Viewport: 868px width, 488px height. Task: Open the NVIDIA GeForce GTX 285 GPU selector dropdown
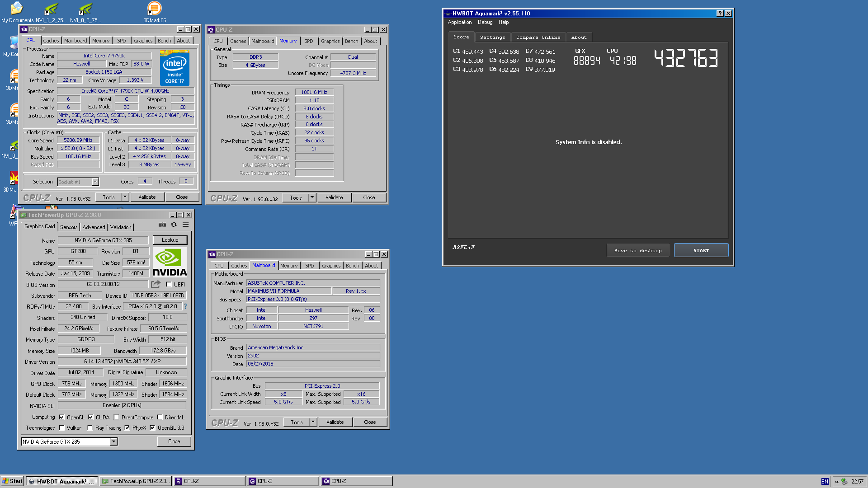point(114,442)
